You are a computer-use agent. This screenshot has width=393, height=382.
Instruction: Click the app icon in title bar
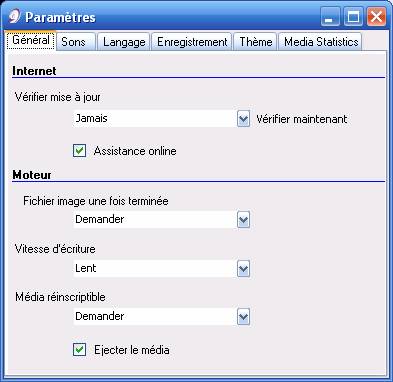pos(14,16)
